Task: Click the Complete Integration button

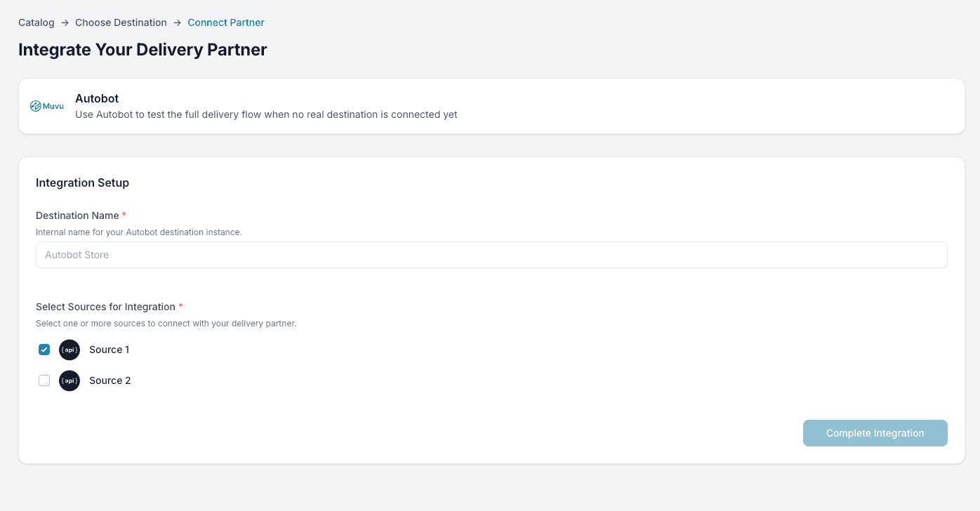Action: click(x=875, y=432)
